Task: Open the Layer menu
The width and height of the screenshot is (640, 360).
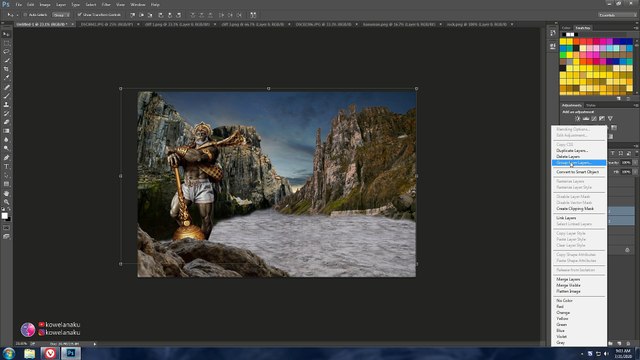Action: (x=61, y=4)
